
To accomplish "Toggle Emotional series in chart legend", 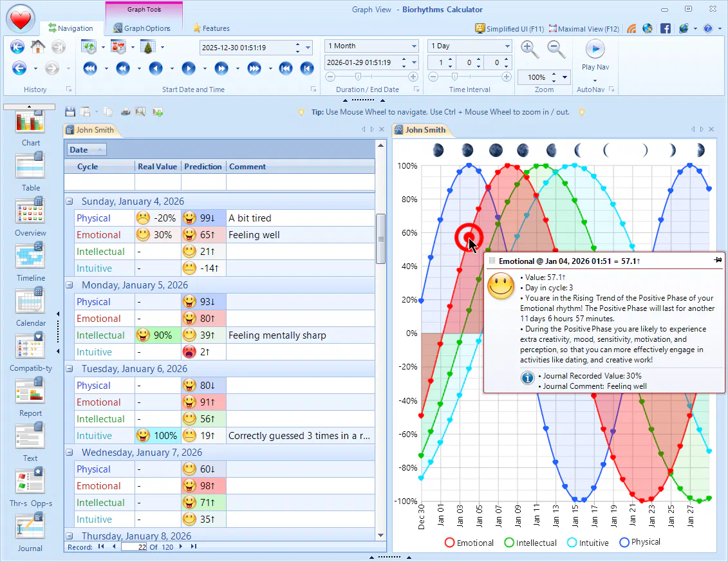I will point(469,543).
